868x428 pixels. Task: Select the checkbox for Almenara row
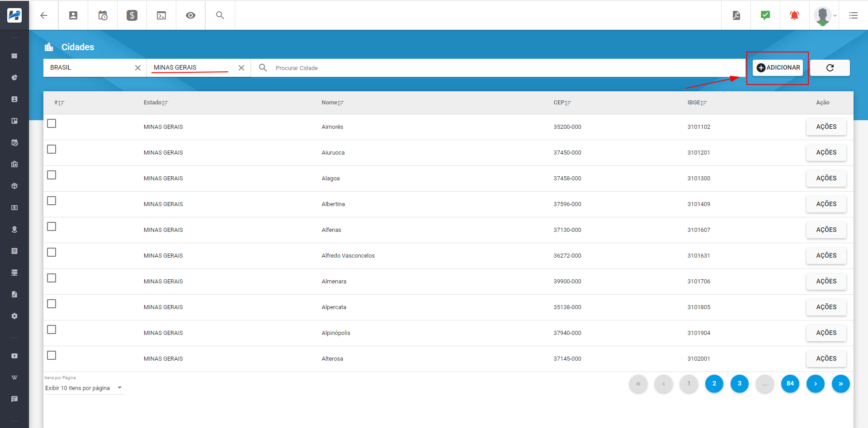(x=52, y=278)
